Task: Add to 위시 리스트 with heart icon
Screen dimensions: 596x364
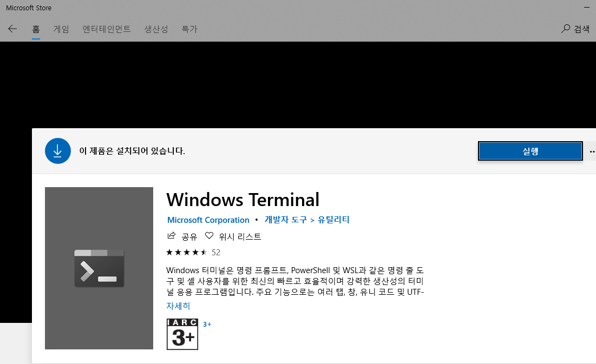Action: pyautogui.click(x=209, y=236)
